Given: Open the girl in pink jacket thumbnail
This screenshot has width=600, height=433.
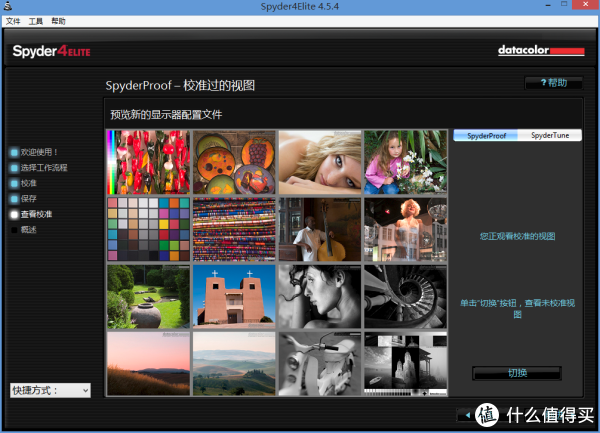Looking at the screenshot, I should pos(406,162).
